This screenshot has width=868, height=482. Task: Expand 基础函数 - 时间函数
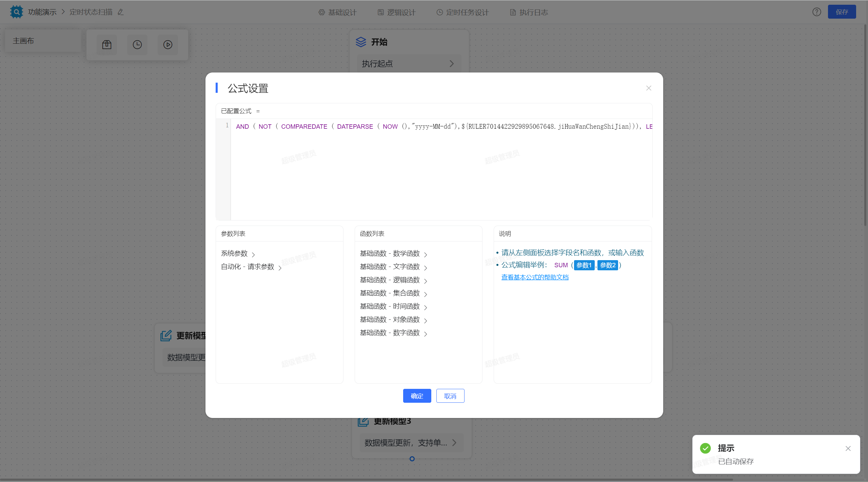pos(393,306)
